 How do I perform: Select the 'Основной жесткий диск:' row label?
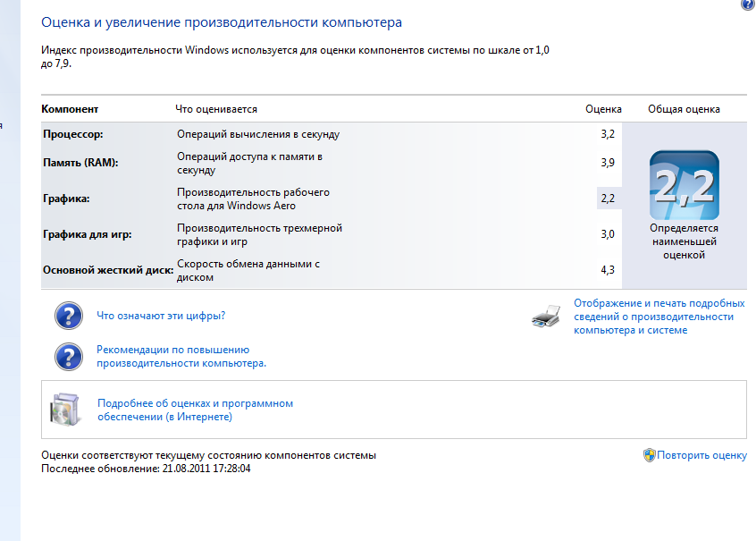(108, 270)
